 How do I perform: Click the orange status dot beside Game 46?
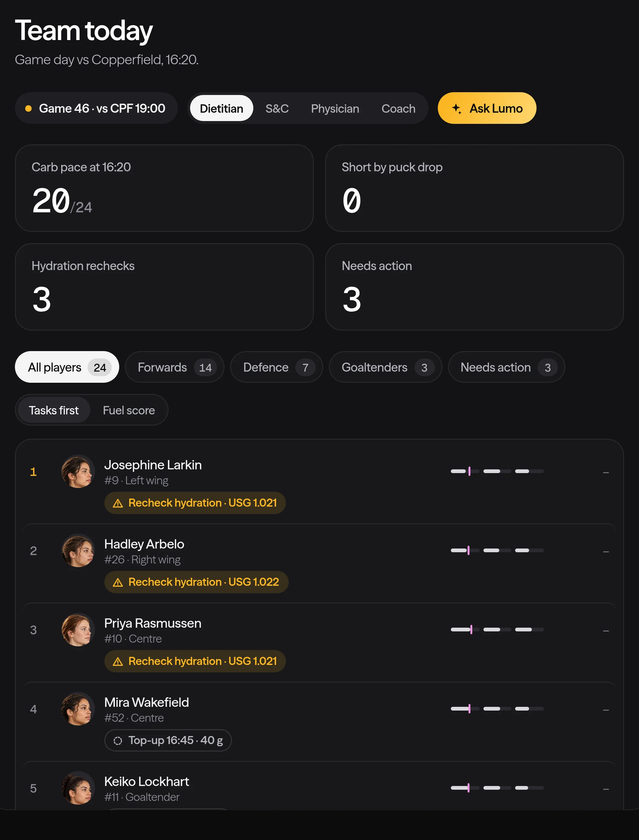pos(28,108)
